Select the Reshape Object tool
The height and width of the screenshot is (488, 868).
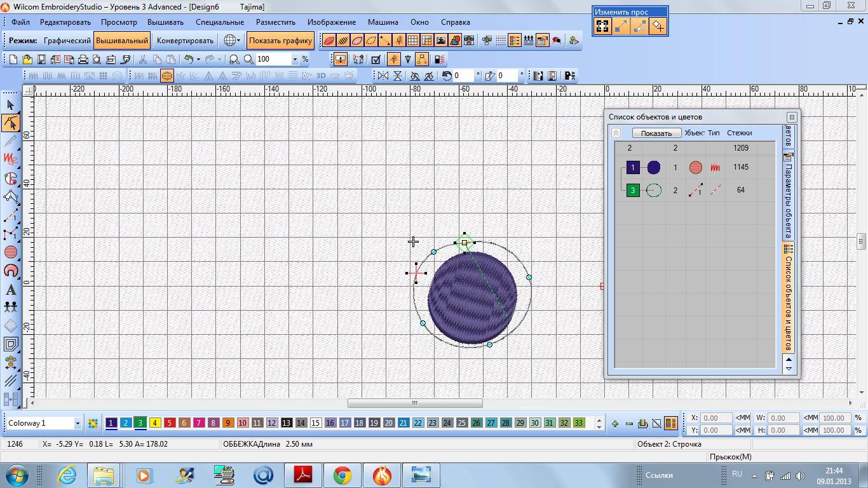click(11, 123)
